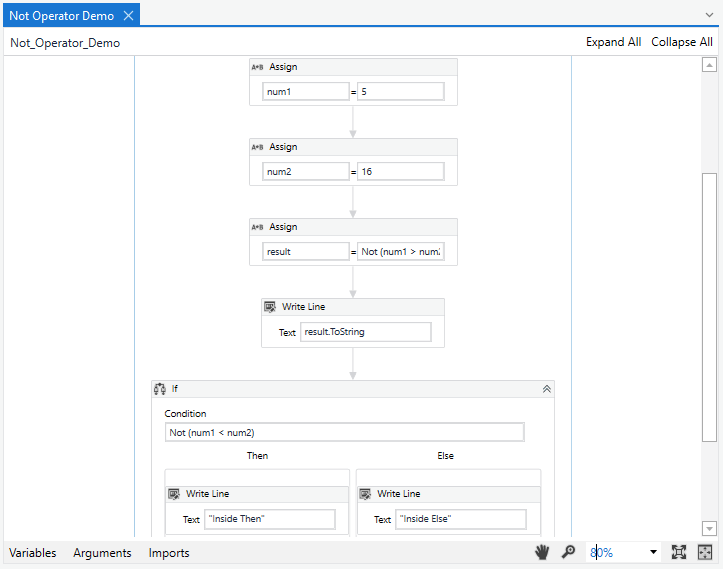This screenshot has height=569, width=723.
Task: Click the result.ToString text field
Action: [366, 332]
